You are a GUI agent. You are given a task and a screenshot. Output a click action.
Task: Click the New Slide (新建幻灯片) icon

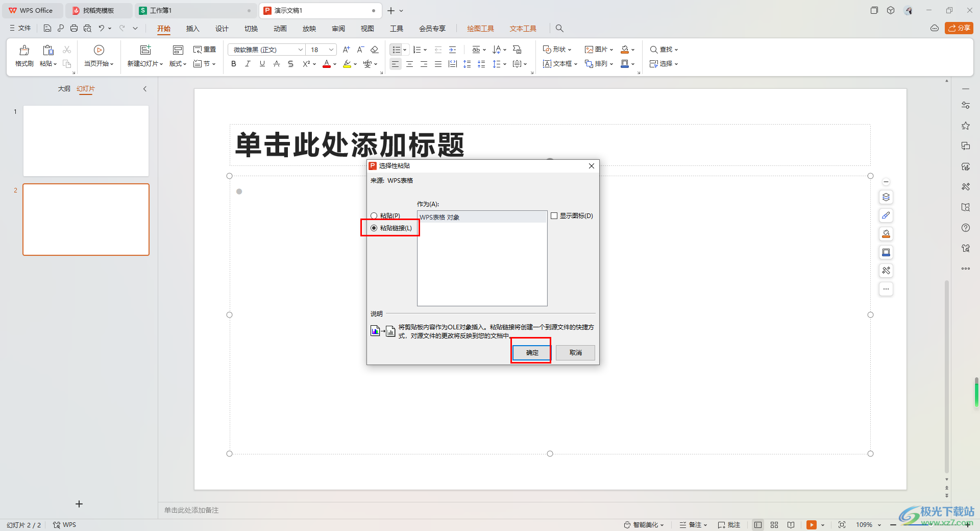coord(145,50)
